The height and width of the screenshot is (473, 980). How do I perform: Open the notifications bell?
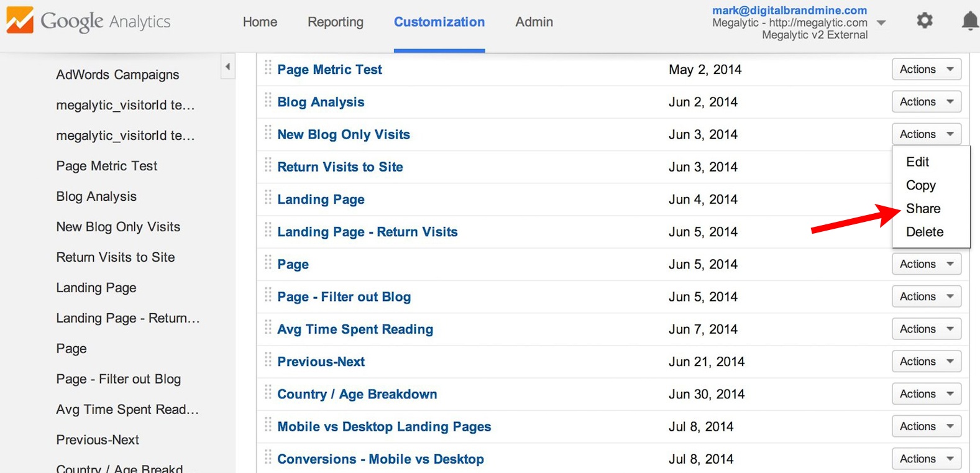point(969,21)
